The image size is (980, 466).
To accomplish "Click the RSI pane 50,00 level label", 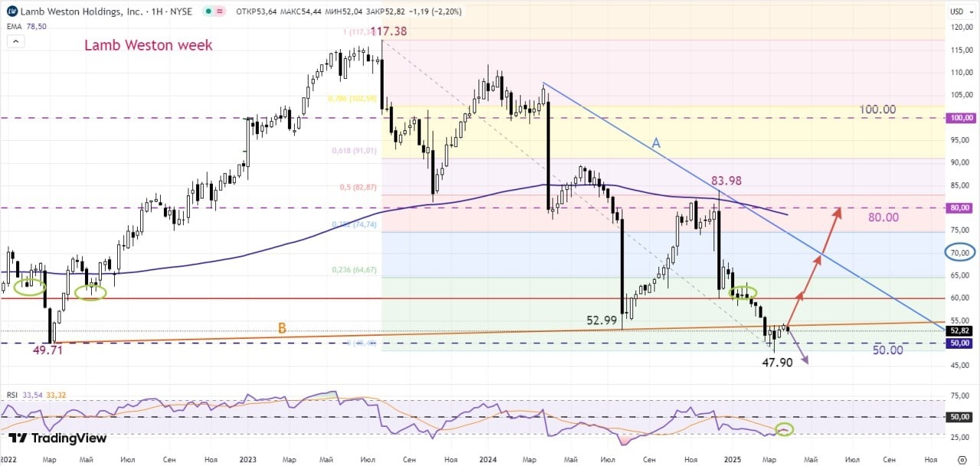I will (x=961, y=417).
